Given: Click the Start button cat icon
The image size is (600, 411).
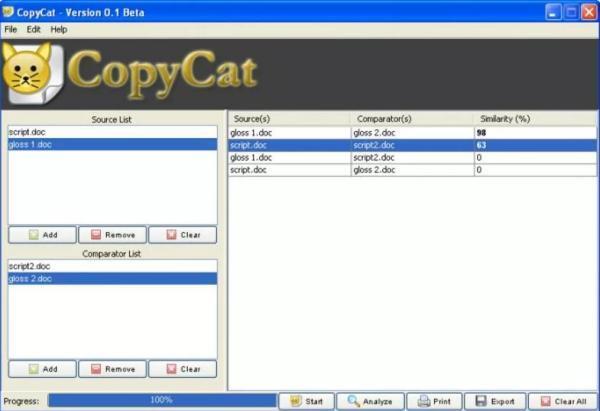Looking at the screenshot, I should pyautogui.click(x=295, y=401).
